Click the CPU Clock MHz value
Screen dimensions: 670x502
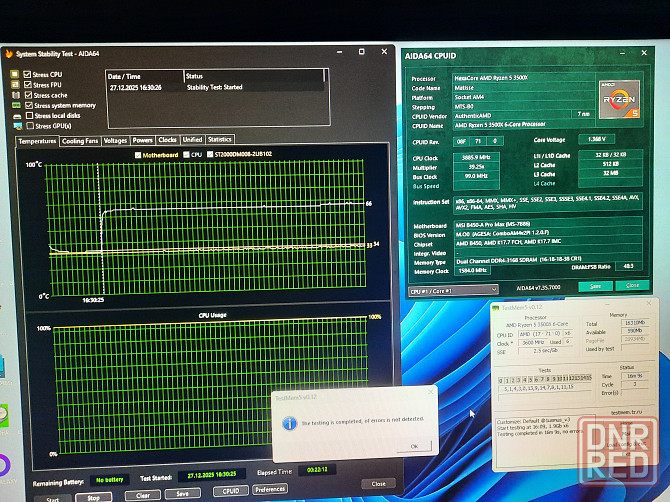[476, 158]
